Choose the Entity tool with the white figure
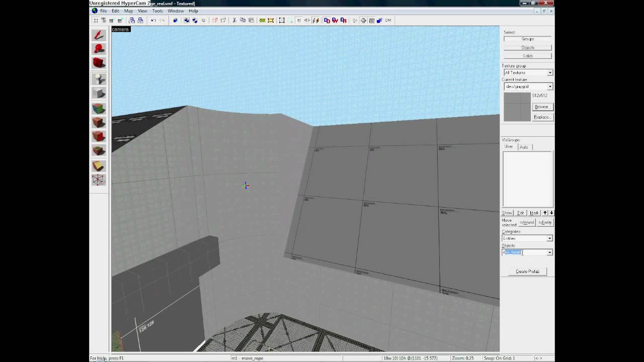Screen dimensions: 644x362 click(99, 79)
